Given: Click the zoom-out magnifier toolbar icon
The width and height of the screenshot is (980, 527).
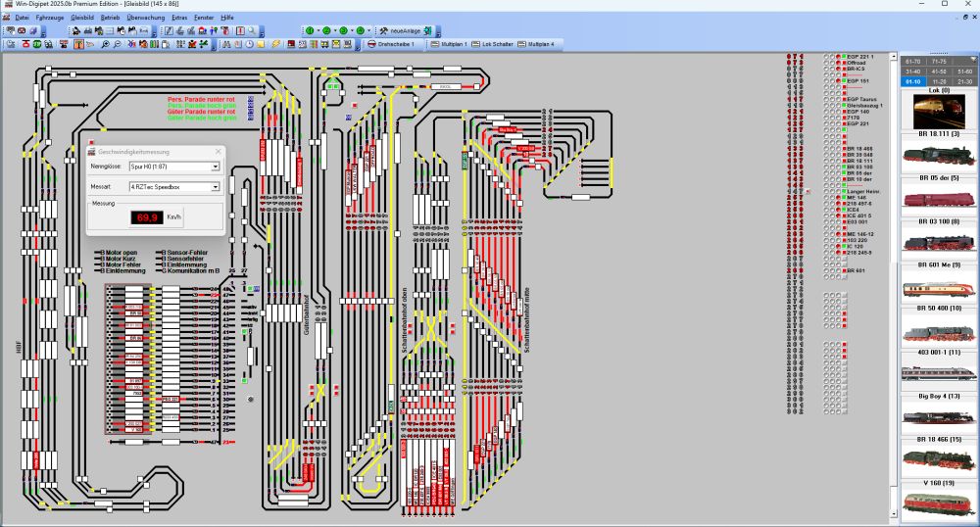Looking at the screenshot, I should (x=118, y=44).
